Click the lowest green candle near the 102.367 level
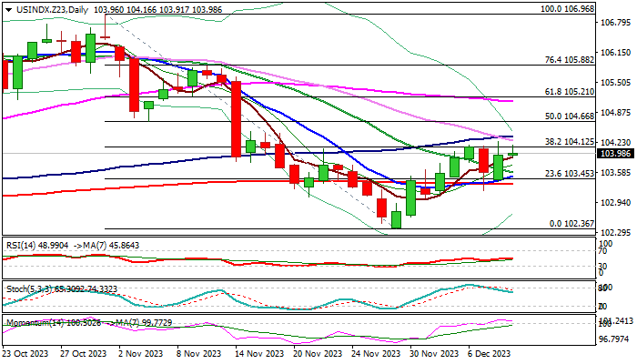Viewport: 637px width, 364px height. 396,220
